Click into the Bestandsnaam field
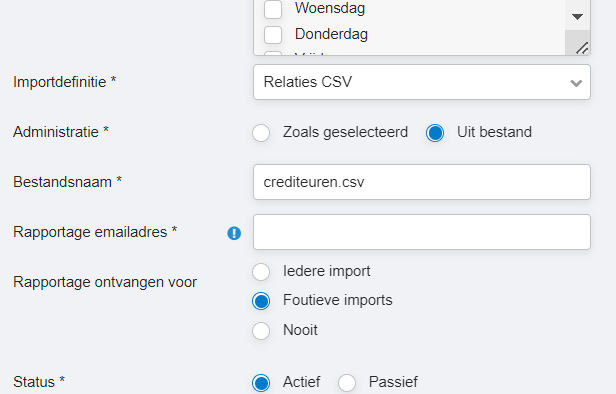 click(422, 182)
